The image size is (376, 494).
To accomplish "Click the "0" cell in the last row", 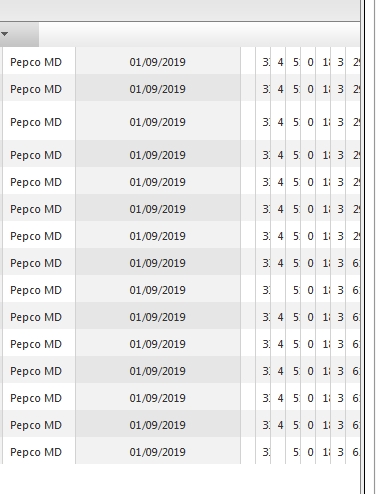I will click(x=308, y=452).
